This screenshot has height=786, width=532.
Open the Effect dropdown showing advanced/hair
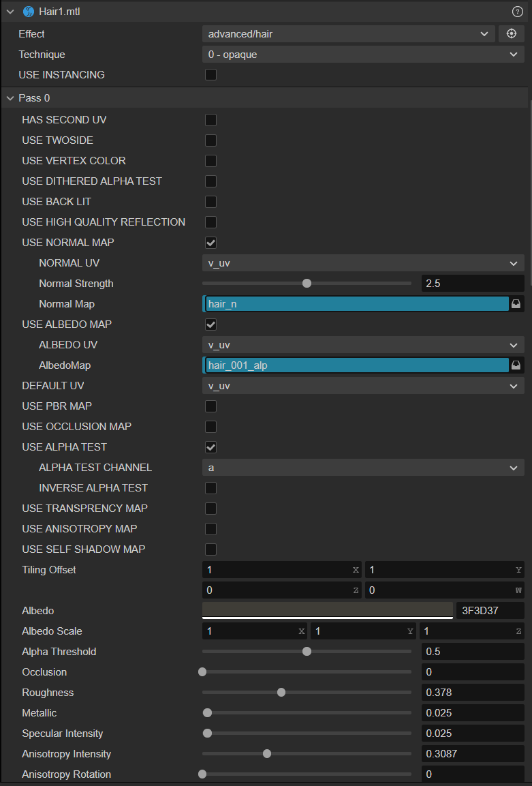(348, 33)
